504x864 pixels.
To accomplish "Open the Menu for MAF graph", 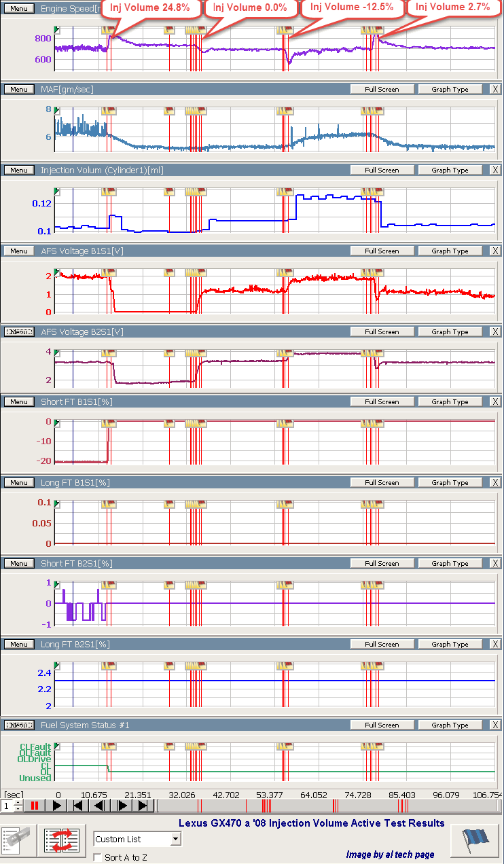I will pos(18,89).
